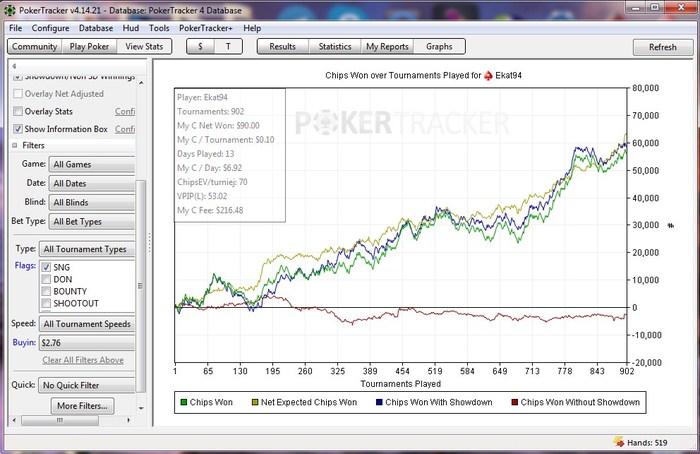Click the Flags label link

pos(25,266)
